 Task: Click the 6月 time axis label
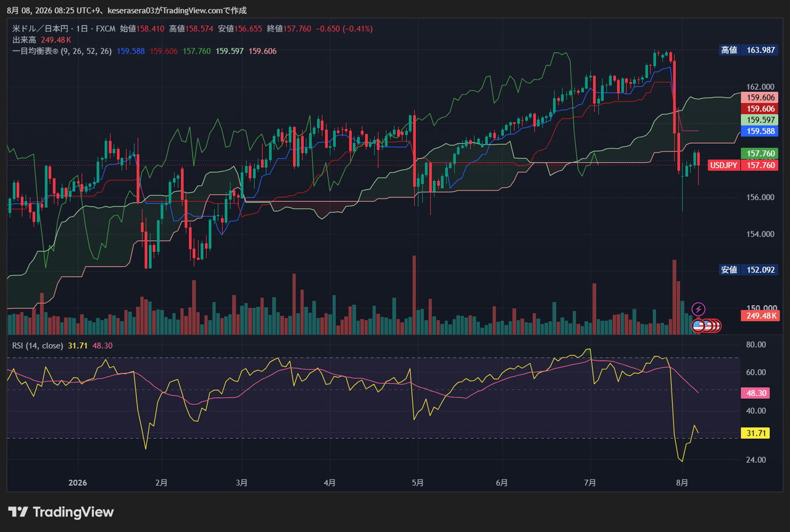coord(501,483)
